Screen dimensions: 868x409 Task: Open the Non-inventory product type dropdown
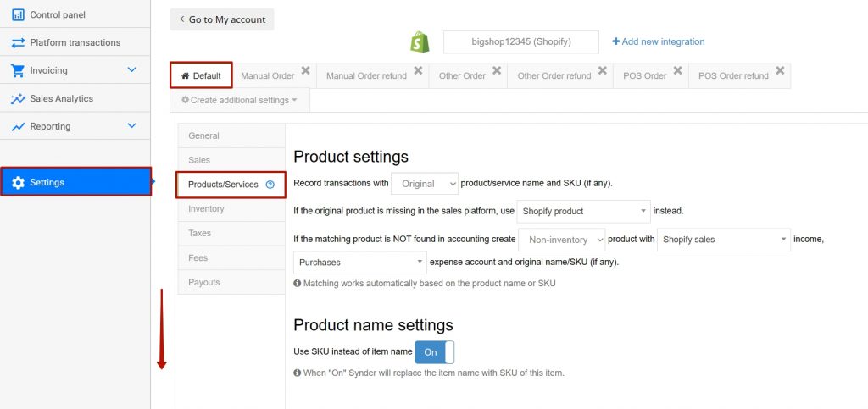coord(562,240)
